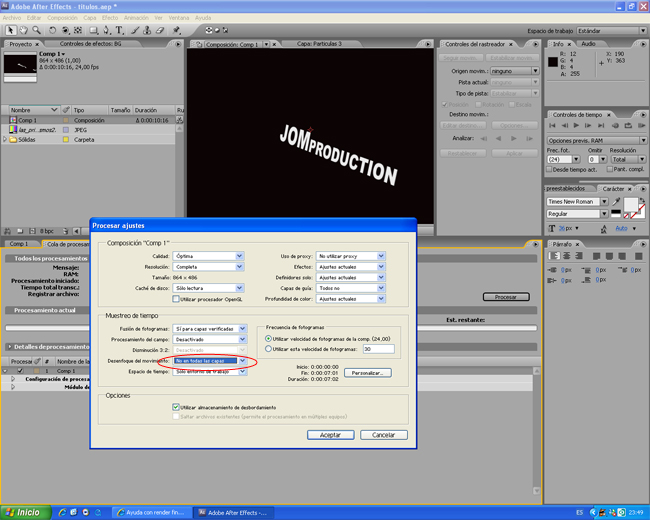The image size is (650, 520).
Task: Toggle loop option in time controls
Action: coord(628,125)
